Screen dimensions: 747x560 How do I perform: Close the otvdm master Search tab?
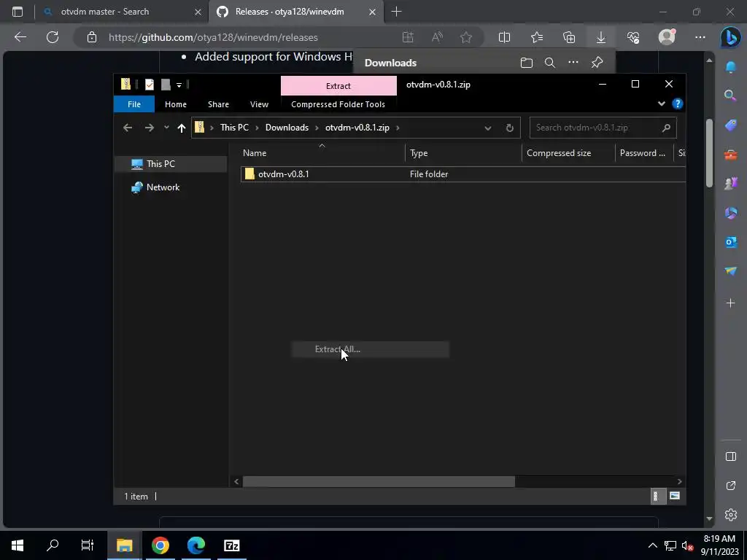(x=198, y=12)
